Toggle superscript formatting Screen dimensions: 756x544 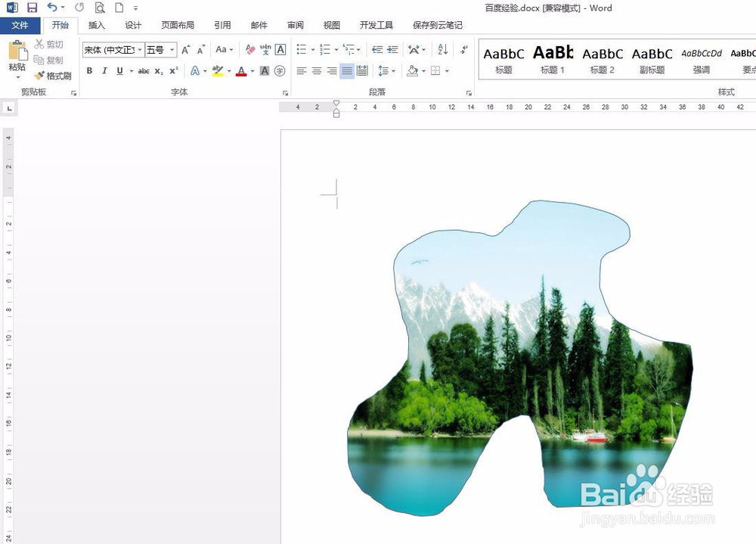tap(174, 71)
